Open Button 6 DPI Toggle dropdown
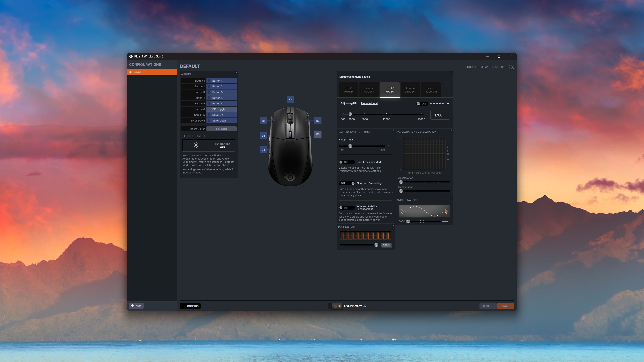Screen dimensions: 644x362 click(x=222, y=109)
